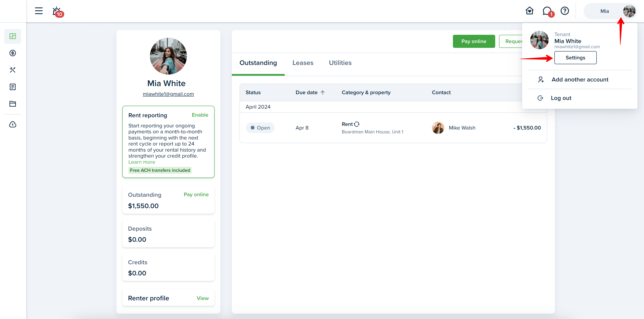Viewport: 644px width, 319px height.
Task: Click the Deposits $0.00 card
Action: click(x=168, y=233)
